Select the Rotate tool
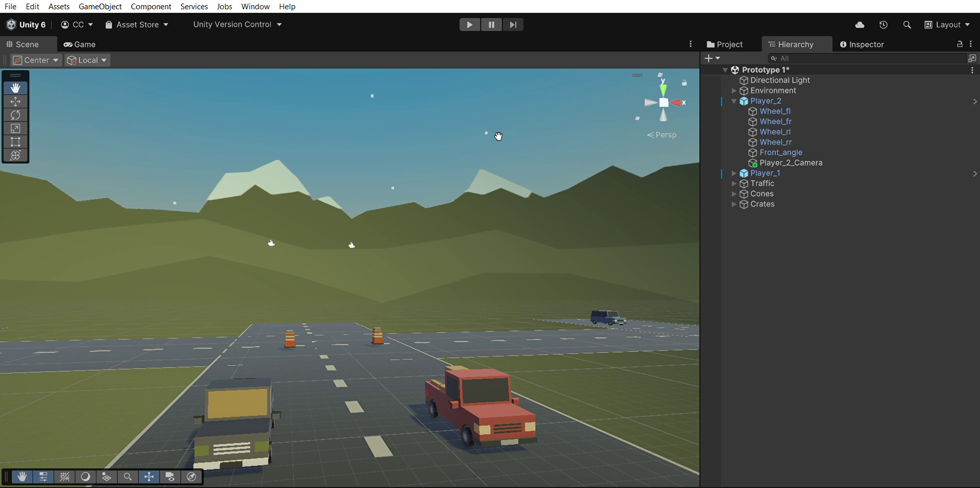This screenshot has width=980, height=488. 15,115
